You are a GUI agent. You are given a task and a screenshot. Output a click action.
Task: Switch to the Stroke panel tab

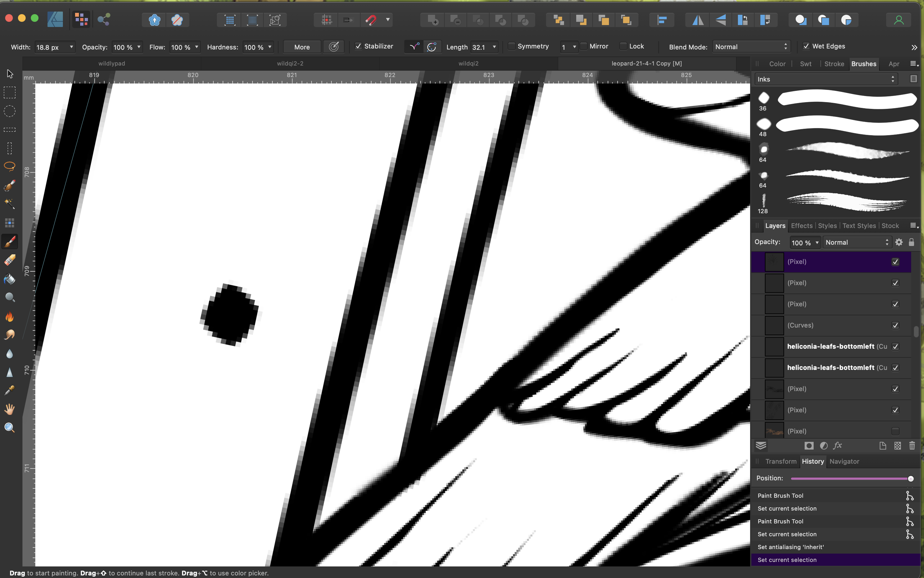(834, 64)
